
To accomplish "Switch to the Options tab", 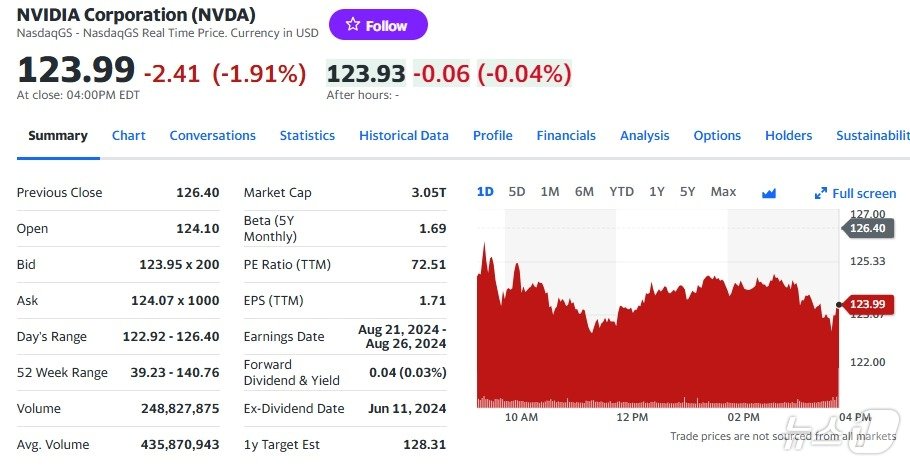I will click(717, 136).
